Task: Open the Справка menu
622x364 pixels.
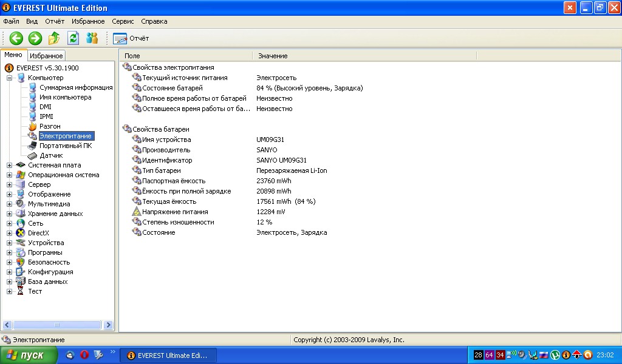Action: point(154,21)
